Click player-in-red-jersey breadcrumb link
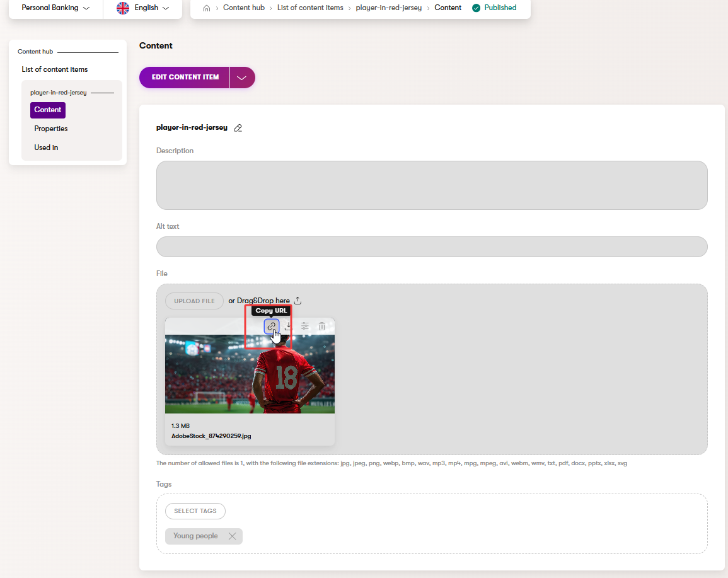The height and width of the screenshot is (578, 728). pos(389,8)
